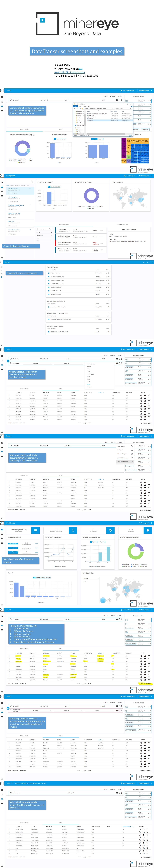Click the Low–High similarity slider on the first Zoom screen
The image size is (154, 868).
click(x=84, y=100)
